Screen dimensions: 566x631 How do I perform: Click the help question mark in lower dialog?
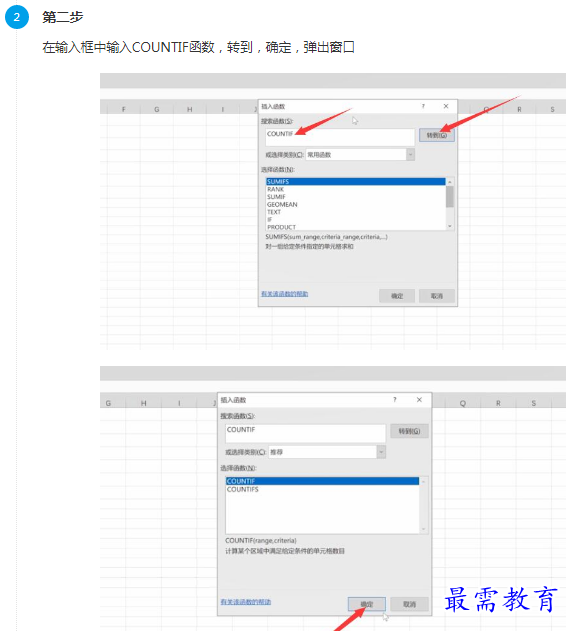[395, 400]
